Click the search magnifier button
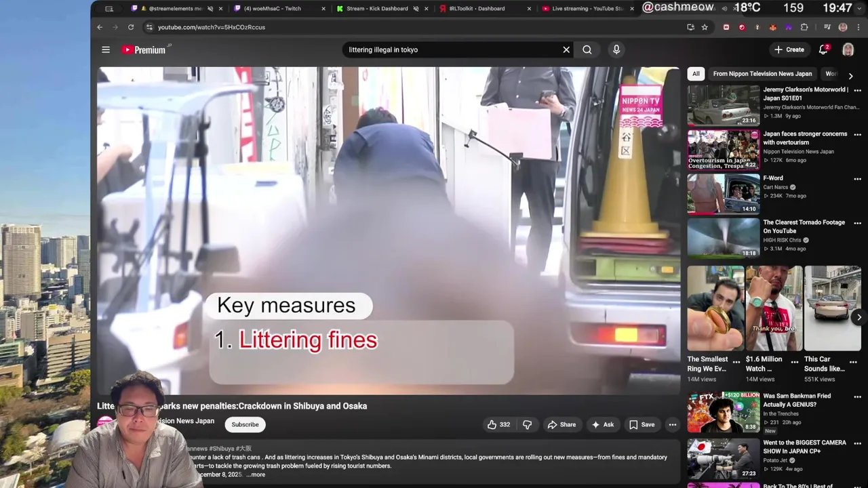This screenshot has width=868, height=488. click(x=587, y=49)
